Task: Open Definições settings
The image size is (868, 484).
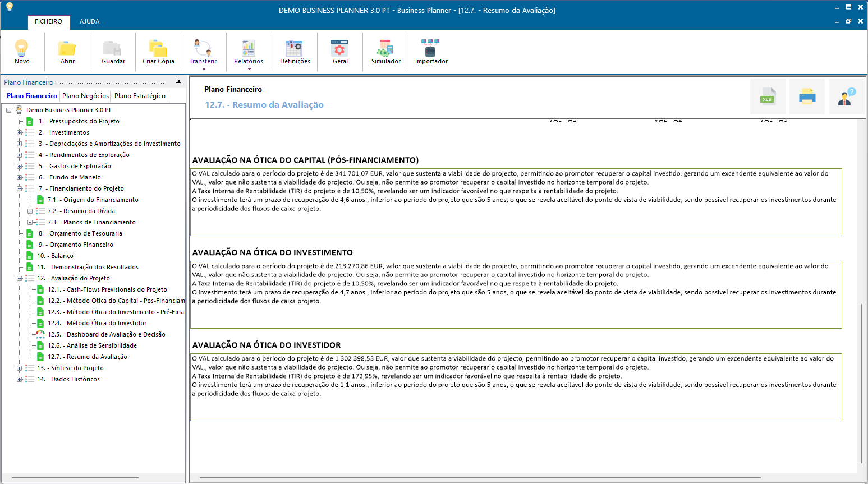Action: click(x=295, y=52)
